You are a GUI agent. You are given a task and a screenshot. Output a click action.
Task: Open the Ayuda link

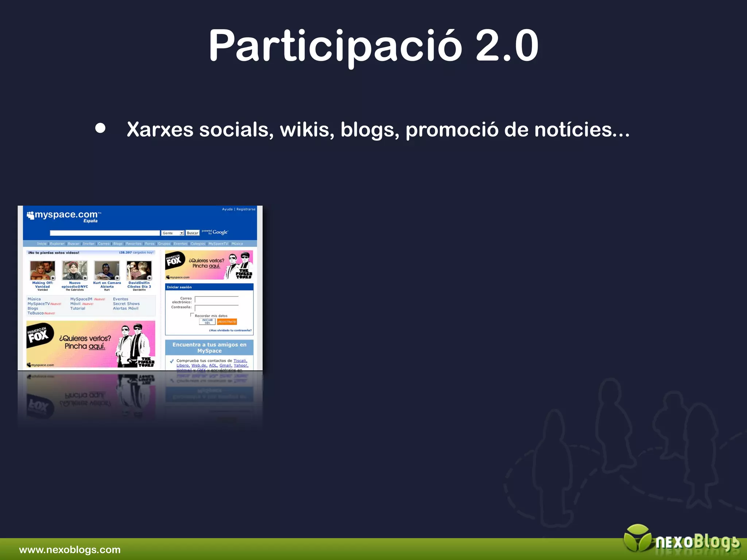227,209
